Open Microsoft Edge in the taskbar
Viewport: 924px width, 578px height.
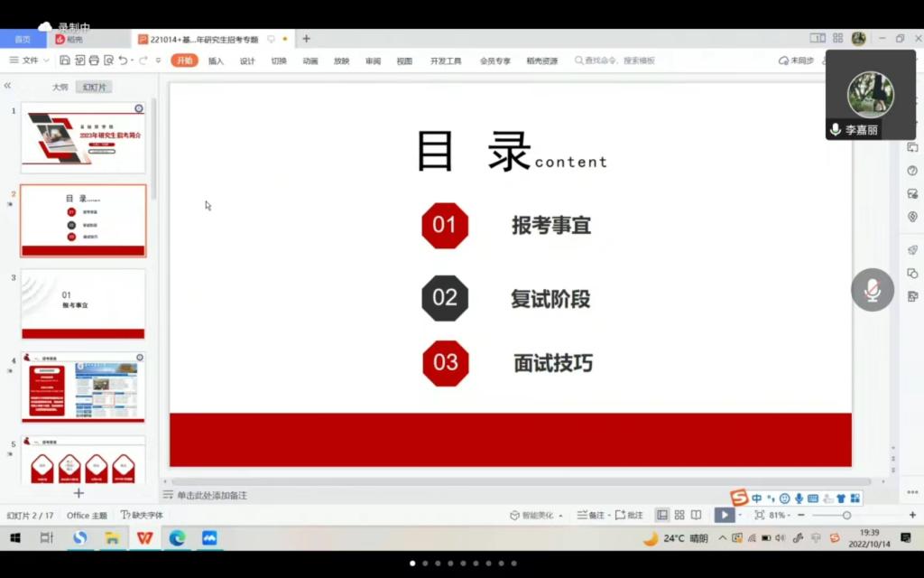(x=177, y=538)
